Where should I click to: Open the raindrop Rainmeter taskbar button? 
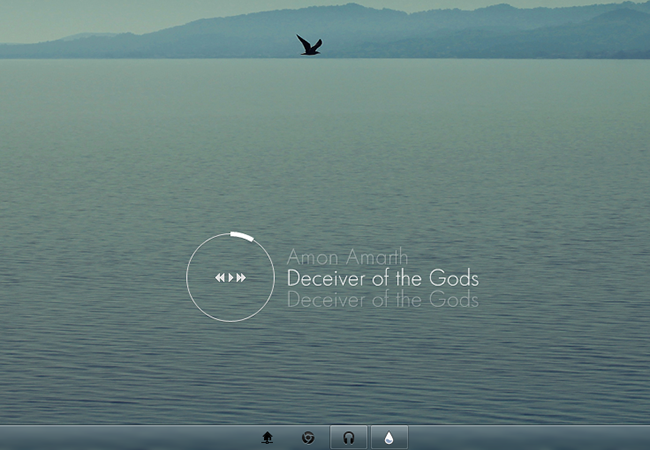389,437
